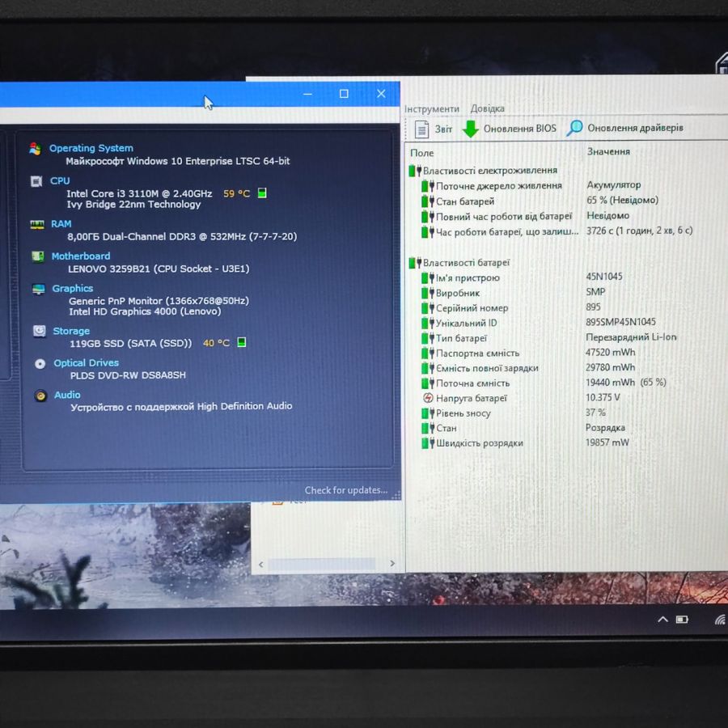Open the Motherboard section link
Image resolution: width=728 pixels, height=728 pixels.
pyautogui.click(x=81, y=256)
